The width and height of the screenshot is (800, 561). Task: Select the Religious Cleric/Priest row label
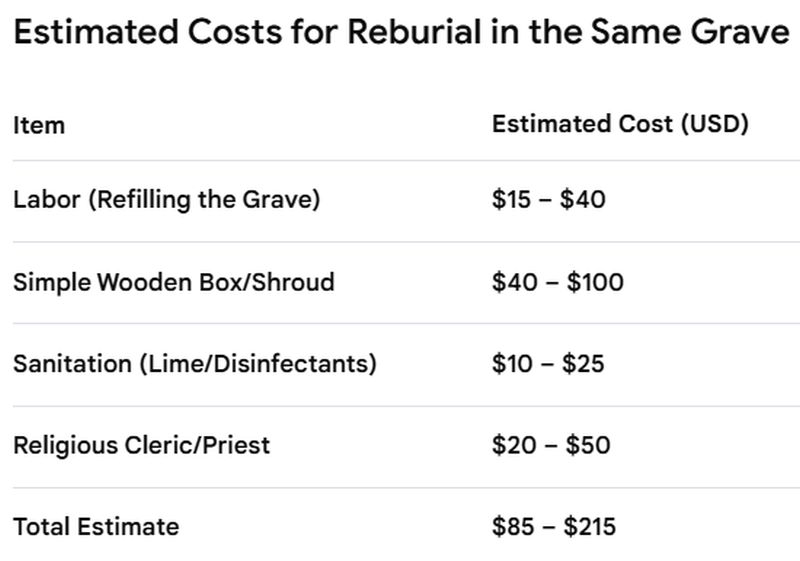(x=141, y=445)
